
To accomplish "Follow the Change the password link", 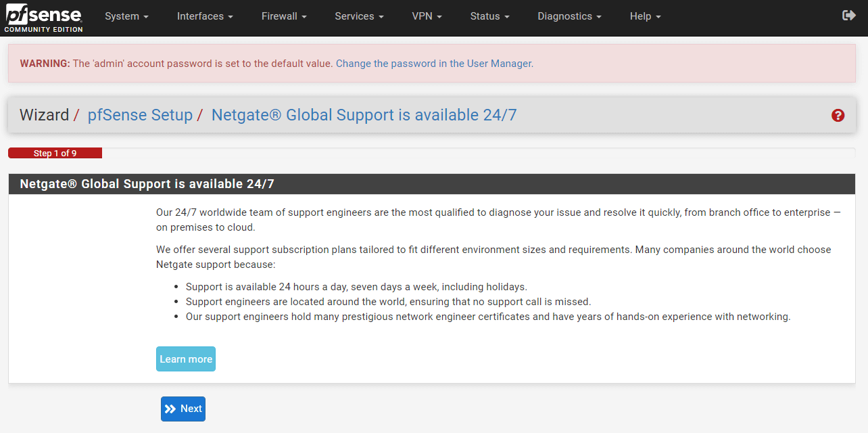I will click(x=433, y=64).
